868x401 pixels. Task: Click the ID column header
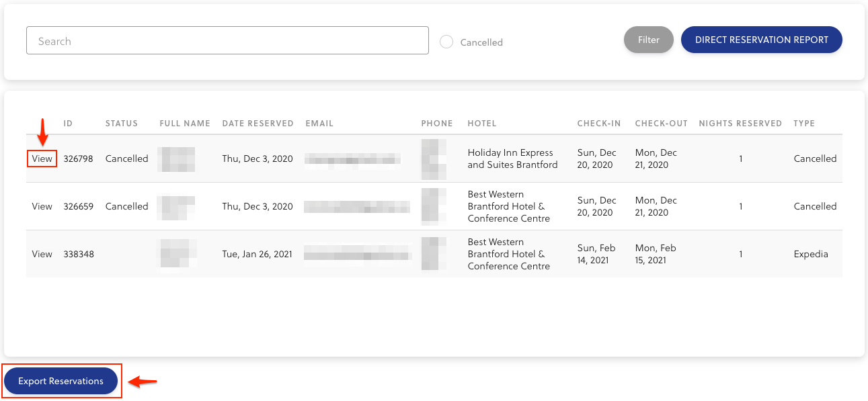point(68,124)
